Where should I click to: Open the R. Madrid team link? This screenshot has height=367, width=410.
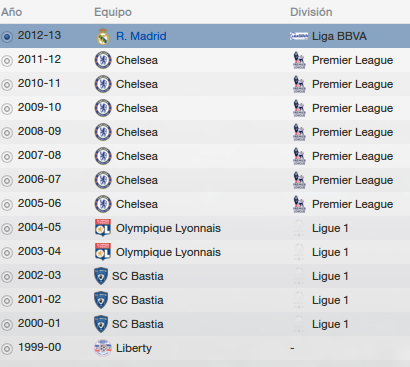click(141, 36)
